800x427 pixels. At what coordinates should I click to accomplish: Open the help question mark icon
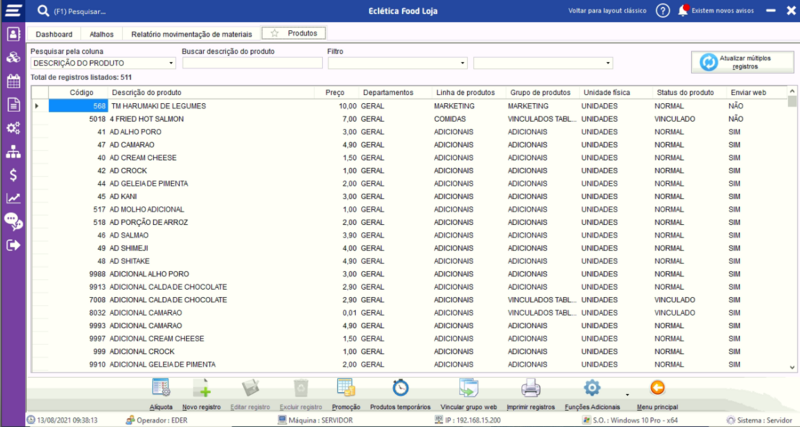pyautogui.click(x=663, y=11)
